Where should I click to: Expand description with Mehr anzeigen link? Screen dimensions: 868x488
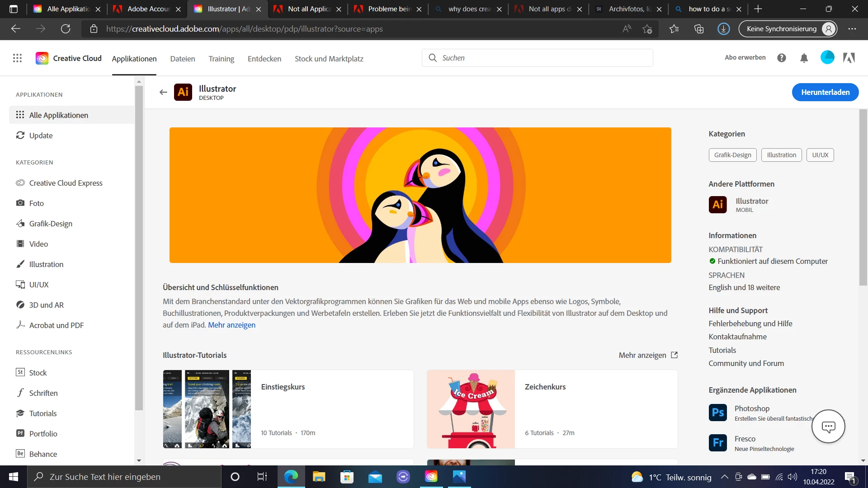tap(231, 325)
